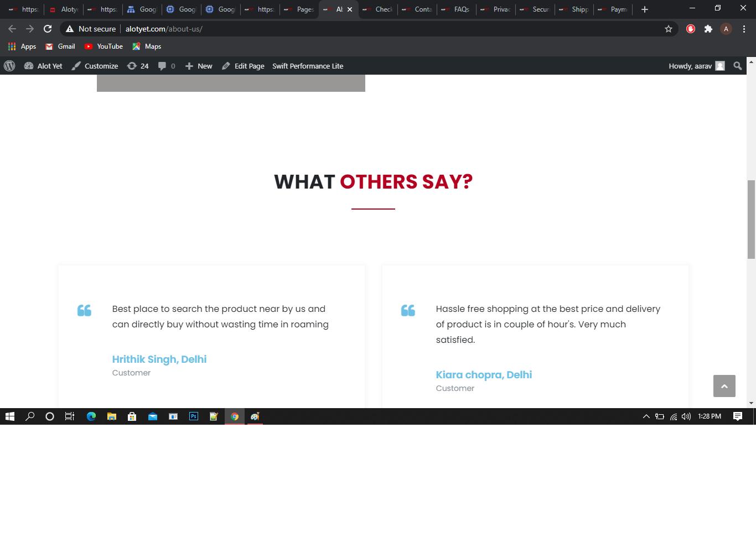Screen dimensions: 756x553
Task: Open the Chrome three-dot menu
Action: point(744,29)
